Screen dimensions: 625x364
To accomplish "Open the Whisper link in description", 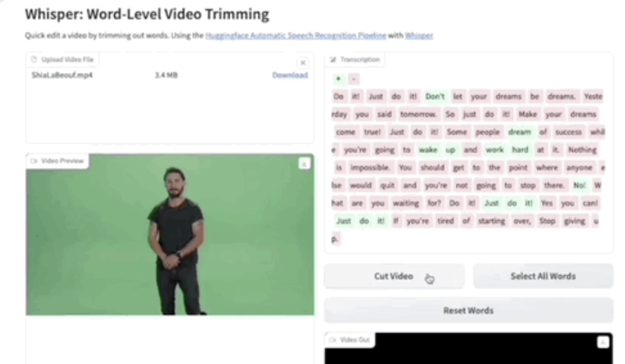I will click(419, 35).
